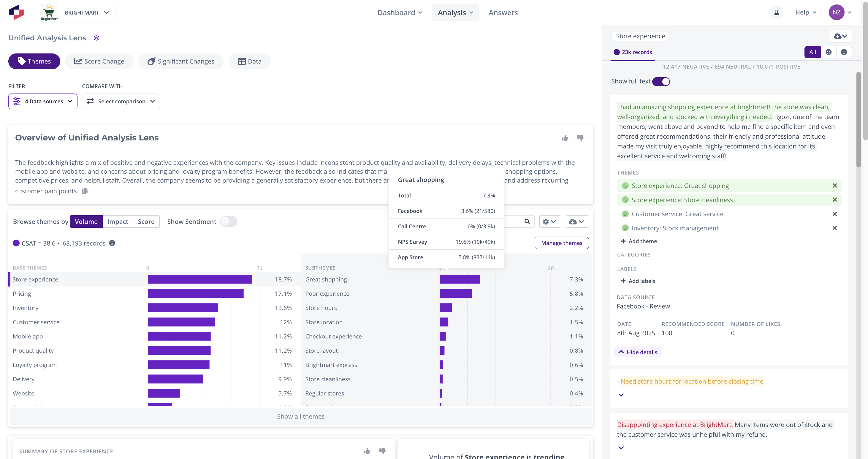This screenshot has height=459, width=868.
Task: Click the thumbs up icon on the Overview card
Action: coord(565,138)
